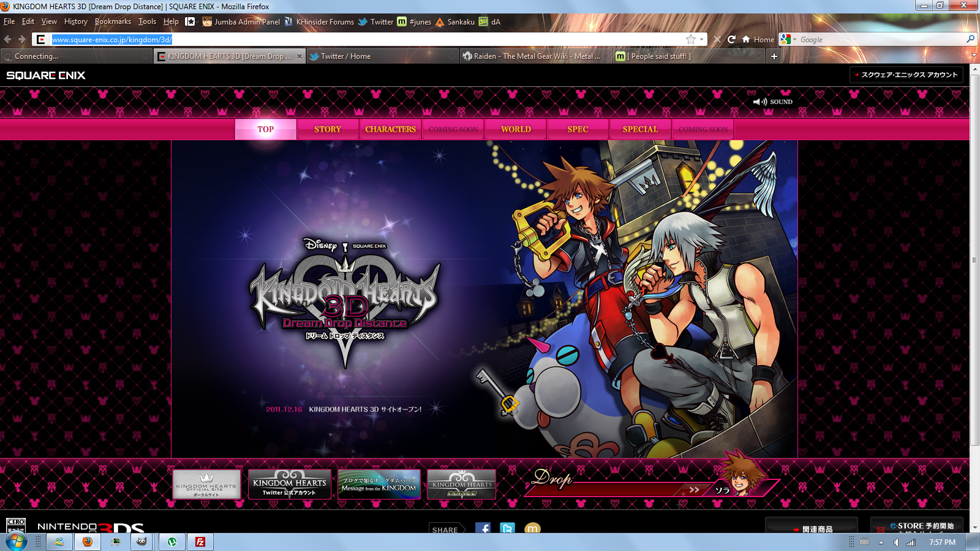
Task: Open KHinsider Forums bookmark
Action: tap(319, 21)
